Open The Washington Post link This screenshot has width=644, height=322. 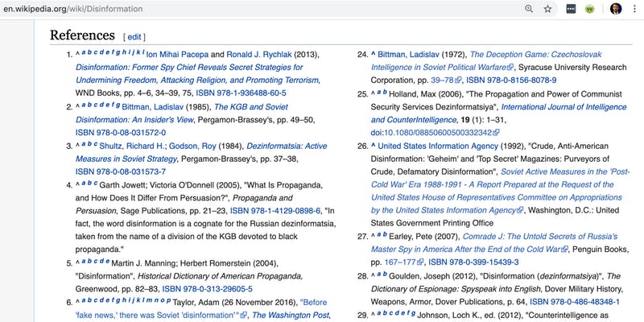click(x=291, y=316)
